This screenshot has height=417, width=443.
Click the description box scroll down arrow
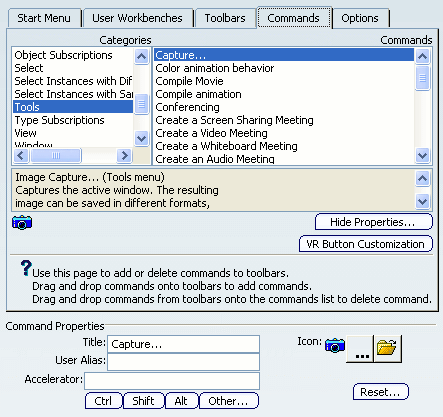tap(422, 201)
